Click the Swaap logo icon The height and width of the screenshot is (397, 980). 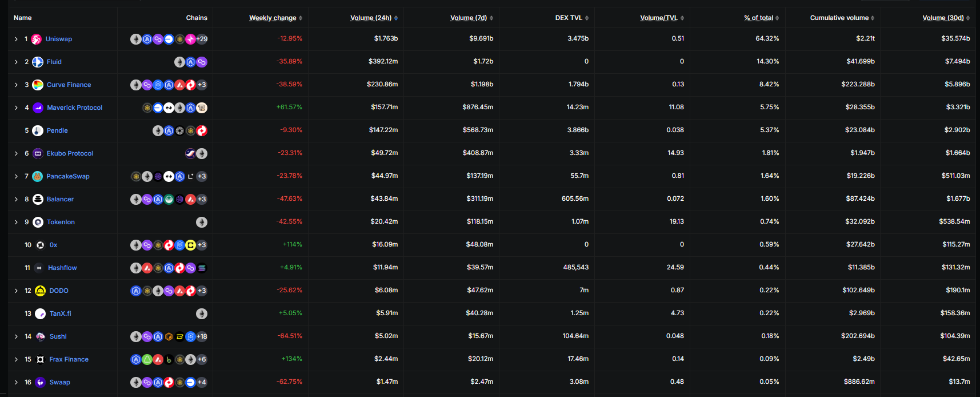pos(41,382)
